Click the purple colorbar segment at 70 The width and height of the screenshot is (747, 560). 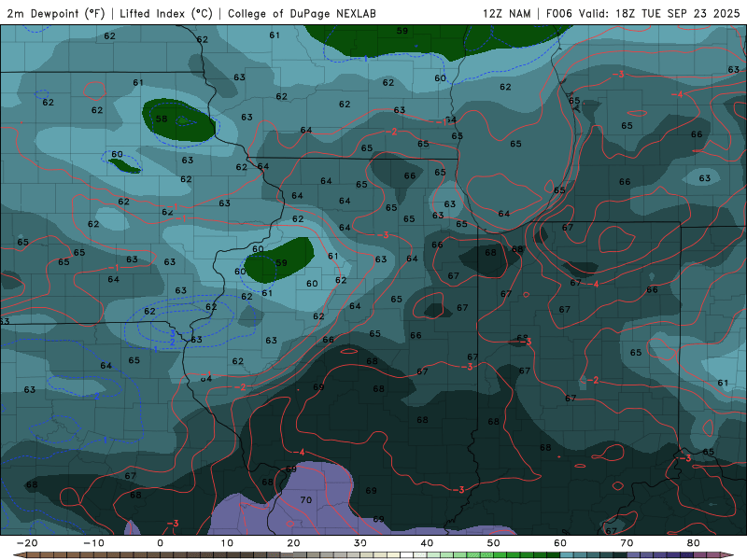point(634,555)
